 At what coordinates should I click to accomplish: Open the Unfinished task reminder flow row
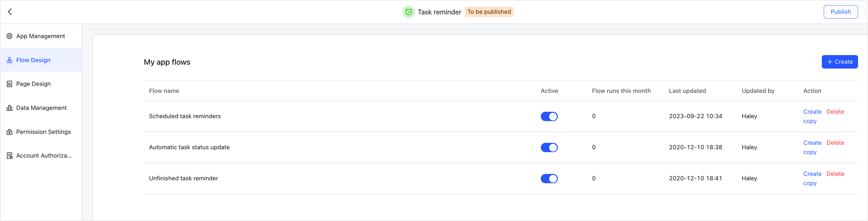pyautogui.click(x=183, y=178)
